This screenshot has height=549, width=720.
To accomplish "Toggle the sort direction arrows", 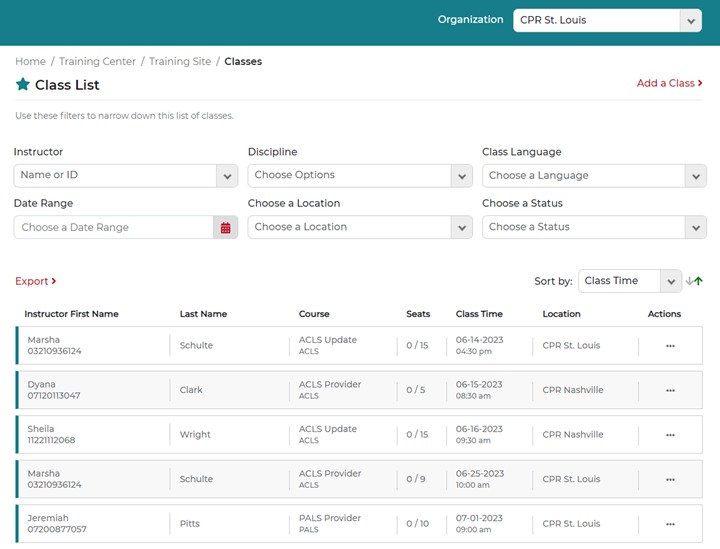I will click(x=694, y=281).
